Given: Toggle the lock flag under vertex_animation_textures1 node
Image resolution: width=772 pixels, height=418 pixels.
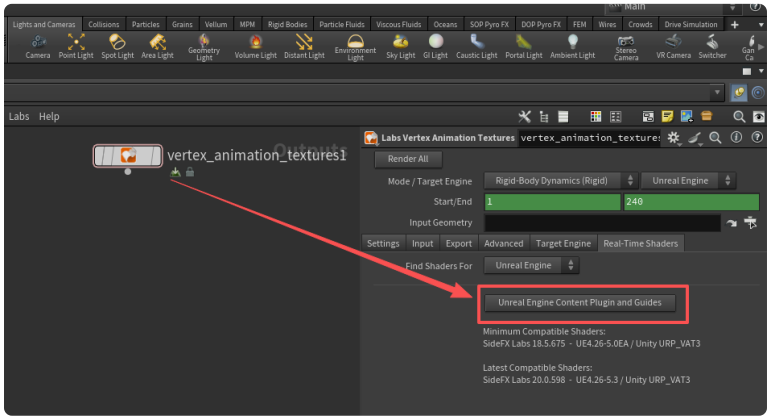Looking at the screenshot, I should coord(190,172).
